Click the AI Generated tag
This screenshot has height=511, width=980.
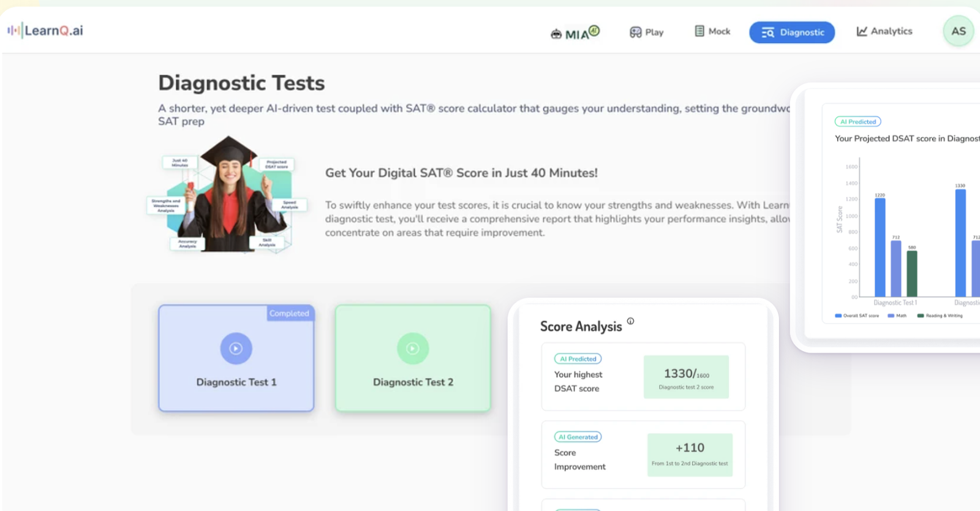coord(578,437)
